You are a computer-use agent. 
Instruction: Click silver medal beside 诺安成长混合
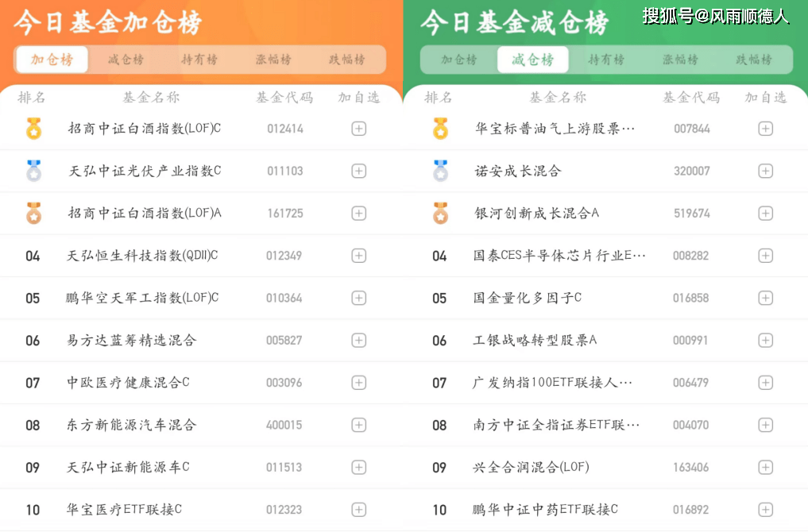[x=440, y=171]
